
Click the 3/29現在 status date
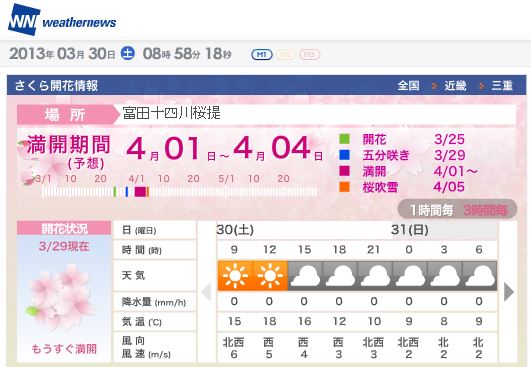[x=64, y=246]
